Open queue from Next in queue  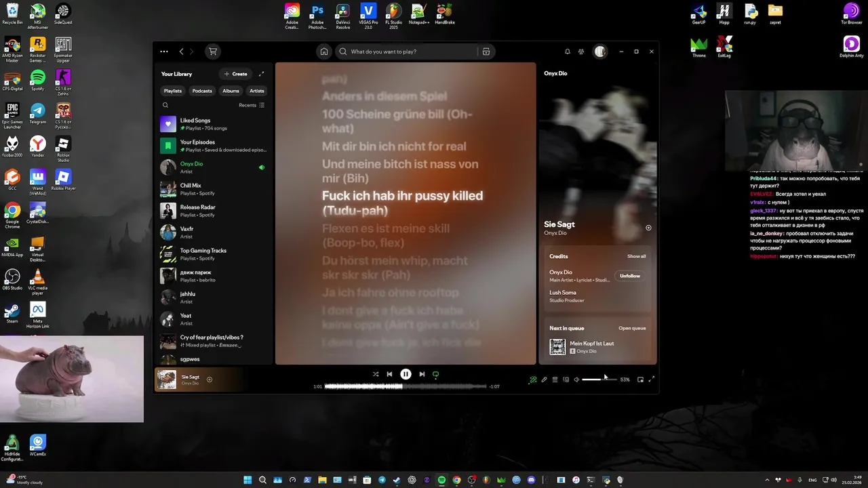click(632, 328)
